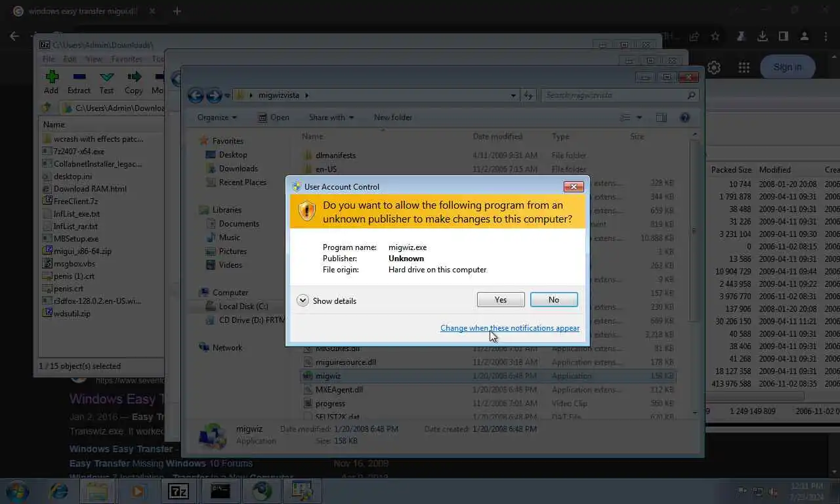
Task: Open the File menu in 7-Zip
Action: [x=49, y=59]
